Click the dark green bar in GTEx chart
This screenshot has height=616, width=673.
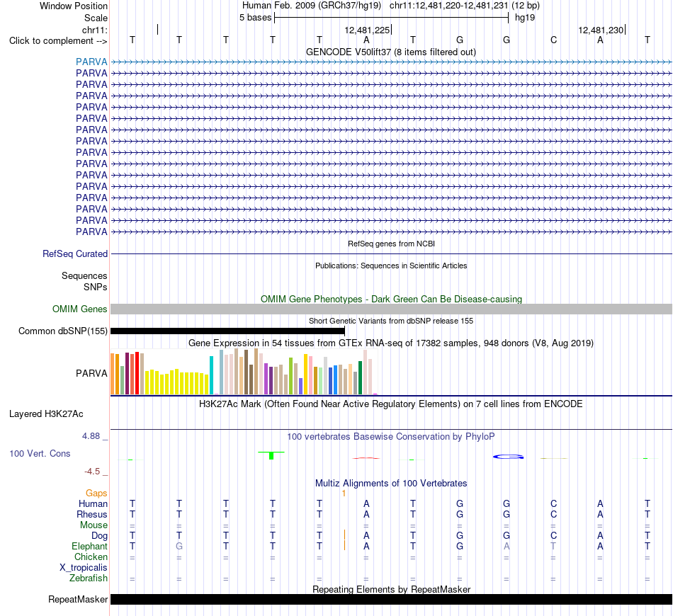(x=360, y=377)
